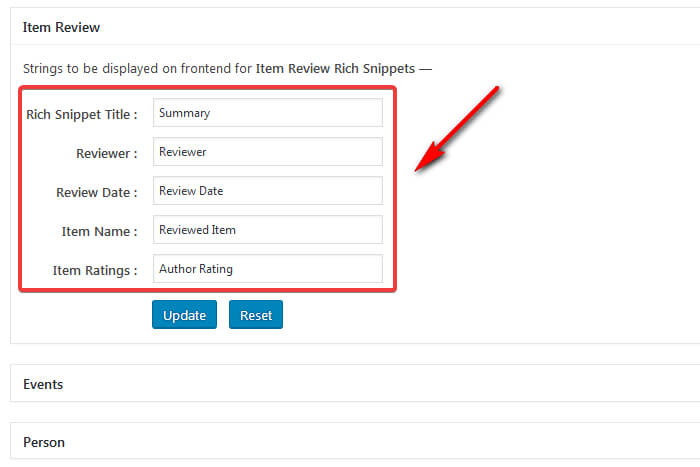Expand the Person panel
This screenshot has height=467, width=700.
coord(43,442)
